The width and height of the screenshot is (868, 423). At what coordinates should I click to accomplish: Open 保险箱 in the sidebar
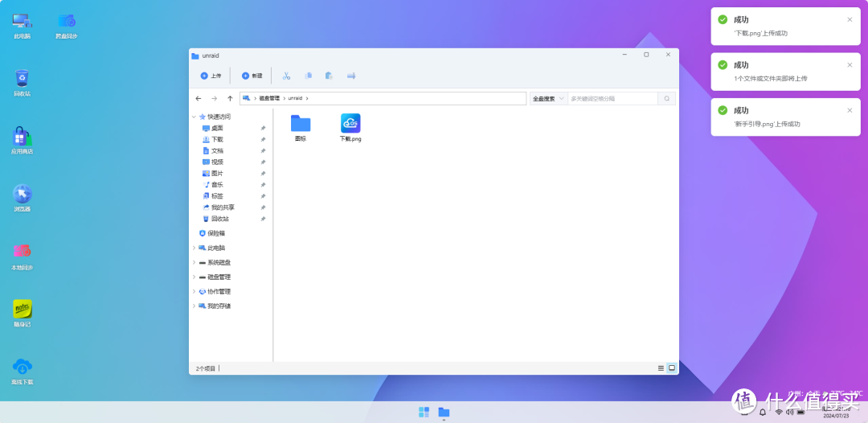(212, 233)
